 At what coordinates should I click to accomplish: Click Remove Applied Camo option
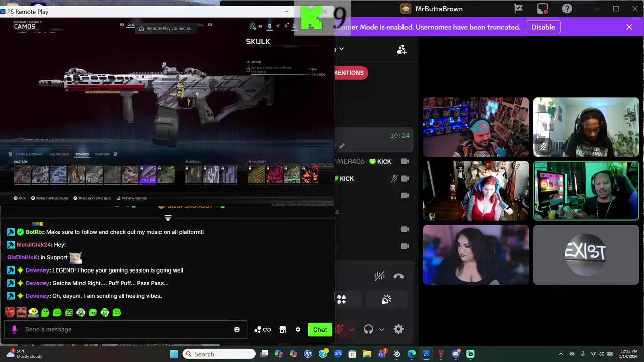click(50, 198)
